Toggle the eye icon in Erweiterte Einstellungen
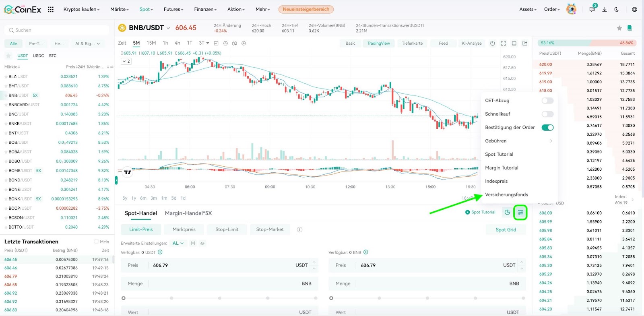Image resolution: width=644 pixels, height=316 pixels. coord(202,243)
